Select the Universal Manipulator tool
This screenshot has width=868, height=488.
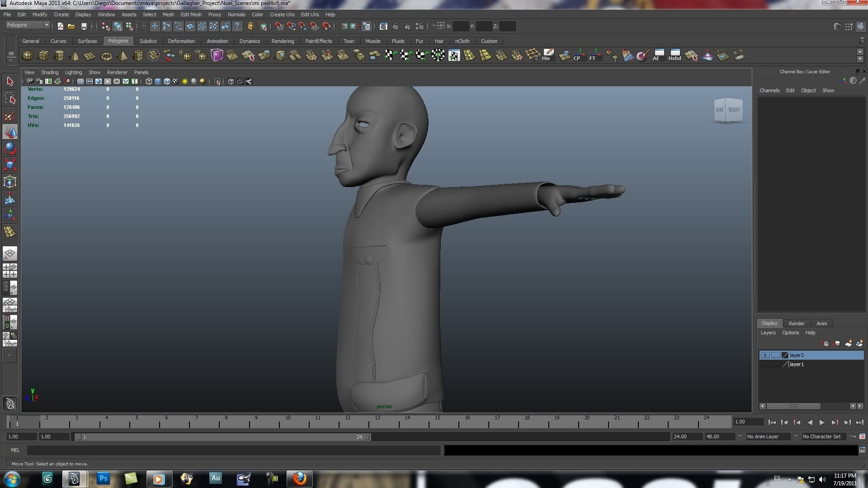pos(10,182)
